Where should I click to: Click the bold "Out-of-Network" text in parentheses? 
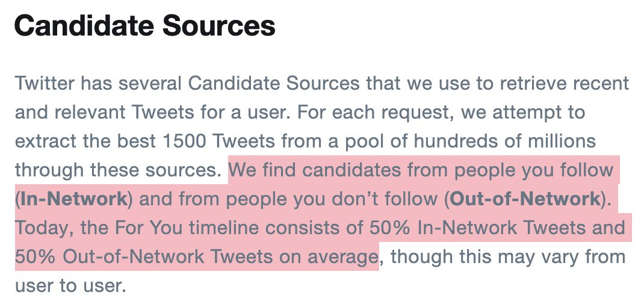[525, 200]
